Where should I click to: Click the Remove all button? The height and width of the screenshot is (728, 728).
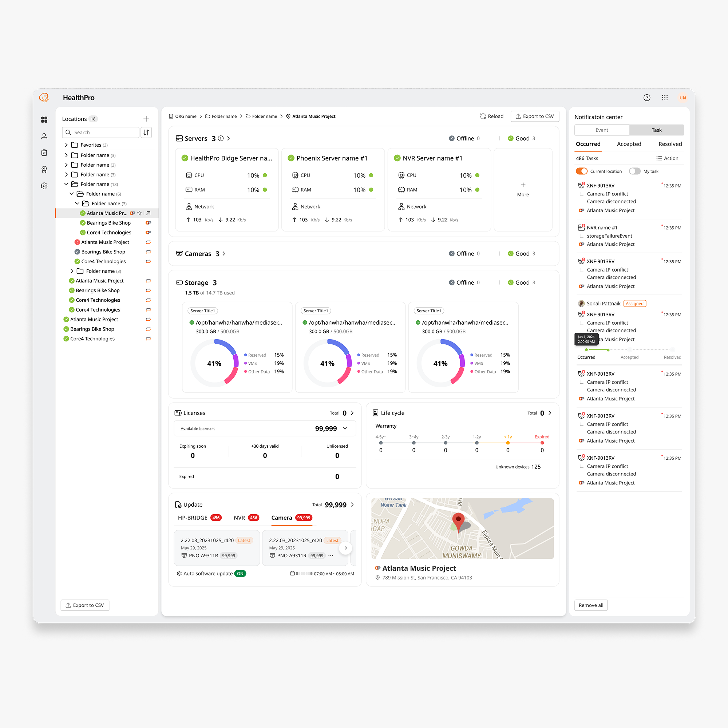pos(591,605)
